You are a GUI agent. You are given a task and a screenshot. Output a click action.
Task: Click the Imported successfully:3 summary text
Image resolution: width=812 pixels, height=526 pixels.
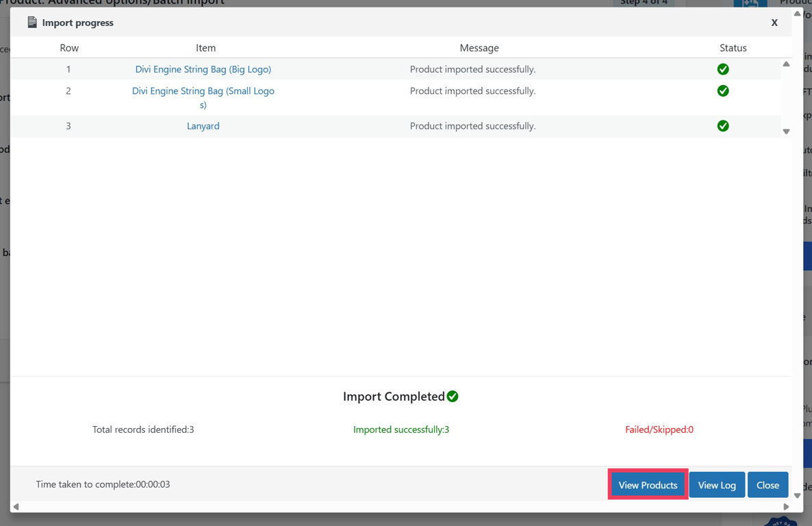(x=401, y=429)
